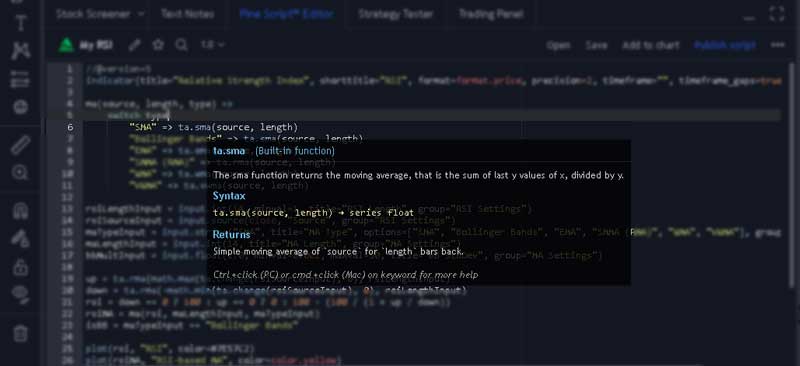Open the emoji icons tool in sidebar
Screen dimensions: 800x366
coord(20,106)
